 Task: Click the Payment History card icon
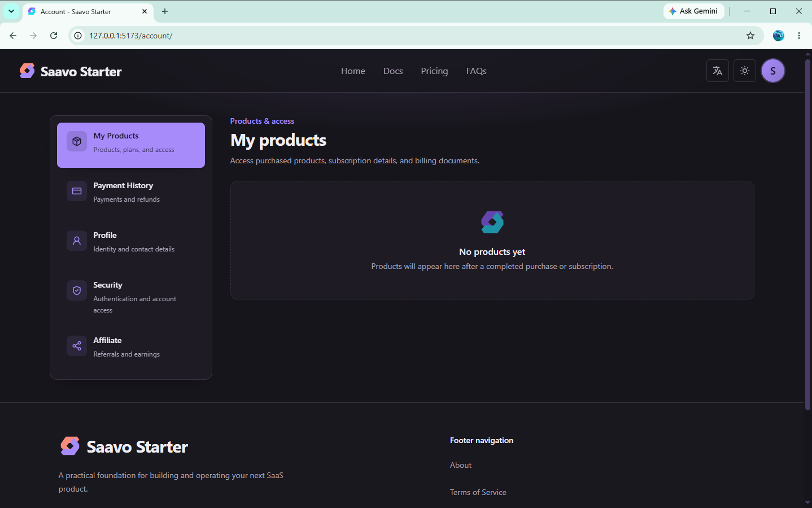click(77, 191)
